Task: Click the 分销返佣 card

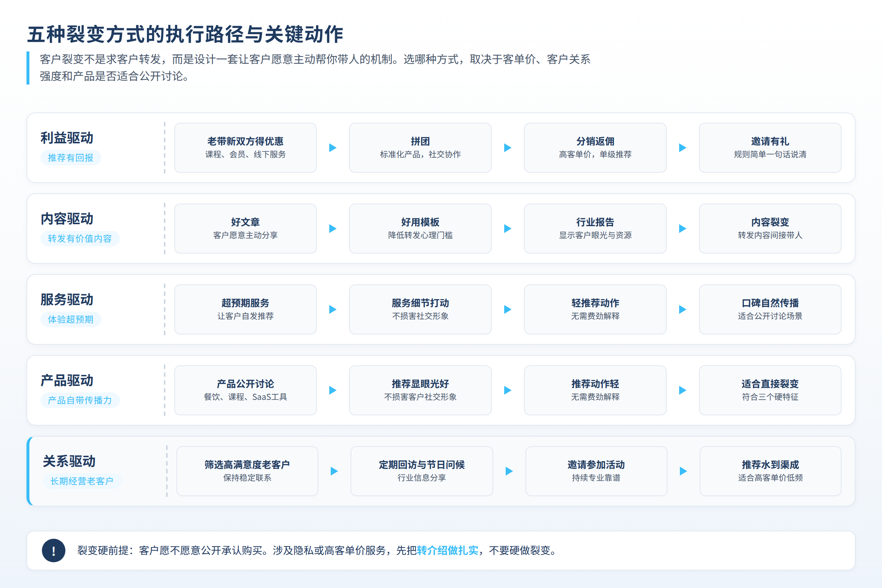Action: (595, 148)
